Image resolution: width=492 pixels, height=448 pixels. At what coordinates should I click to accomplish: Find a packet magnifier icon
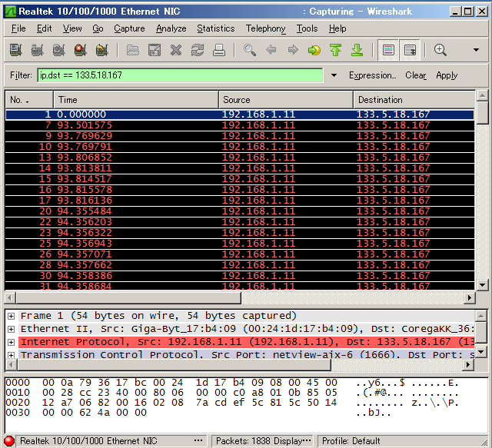pos(250,50)
